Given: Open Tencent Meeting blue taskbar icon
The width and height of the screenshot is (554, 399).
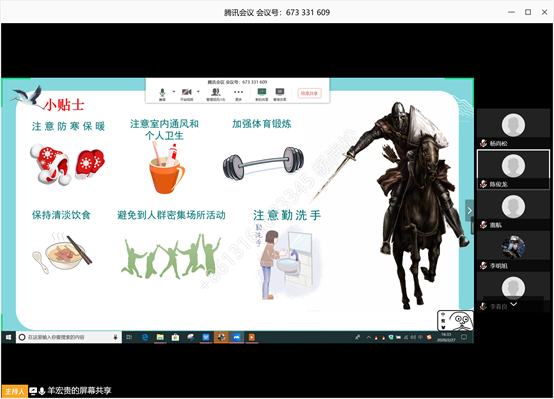Looking at the screenshot, I should click(236, 337).
